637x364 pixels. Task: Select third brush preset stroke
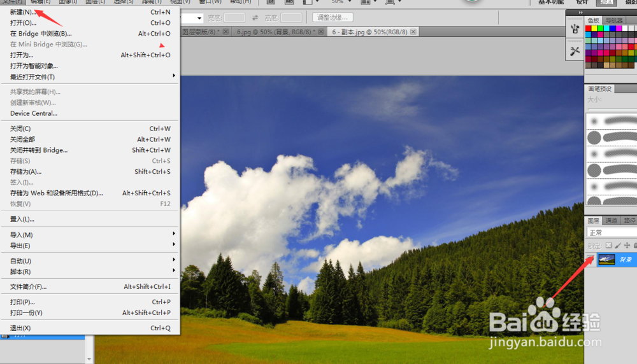(612, 154)
